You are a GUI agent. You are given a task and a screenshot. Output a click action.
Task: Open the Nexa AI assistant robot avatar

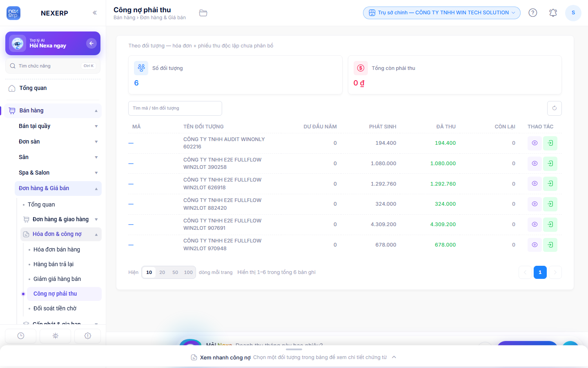coord(18,43)
